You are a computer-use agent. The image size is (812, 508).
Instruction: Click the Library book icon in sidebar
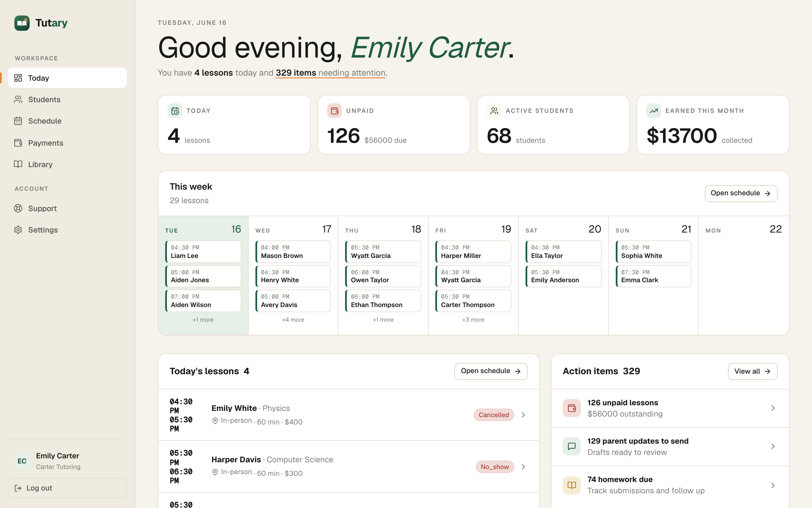(18, 164)
